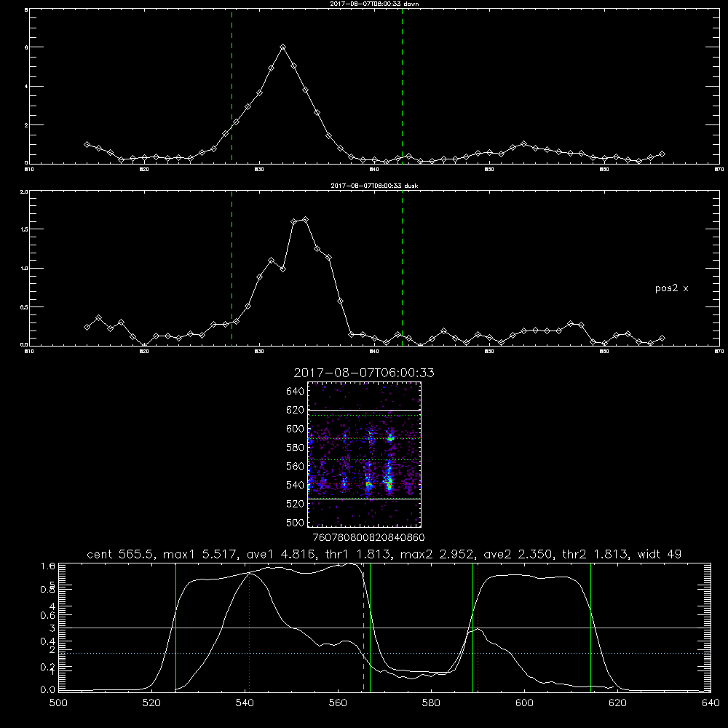Click 'thr1 1.813' in the stats header

pos(359,554)
